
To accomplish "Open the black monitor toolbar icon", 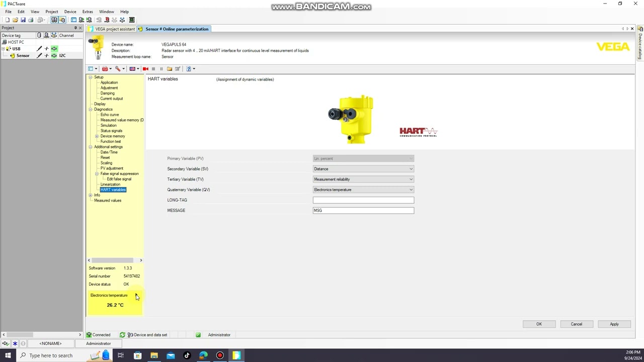I will pyautogui.click(x=132, y=20).
